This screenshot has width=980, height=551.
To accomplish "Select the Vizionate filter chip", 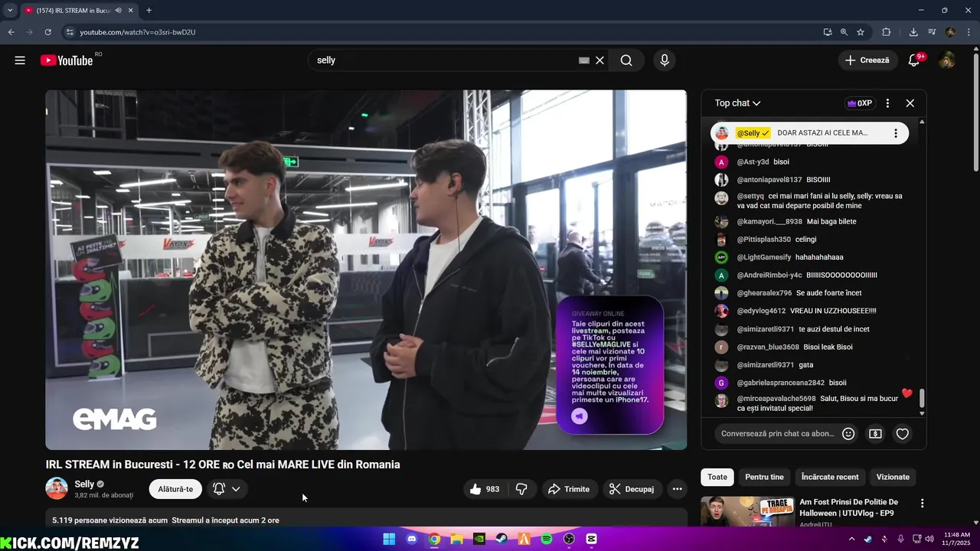I will point(893,477).
